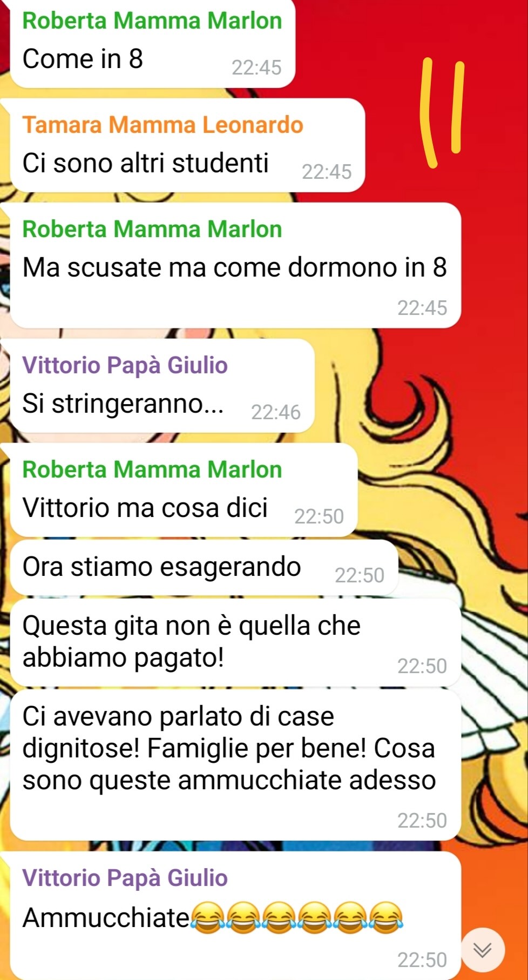Tap Vittorio Papà Giulio name above 'Ammucchiate'

(125, 878)
